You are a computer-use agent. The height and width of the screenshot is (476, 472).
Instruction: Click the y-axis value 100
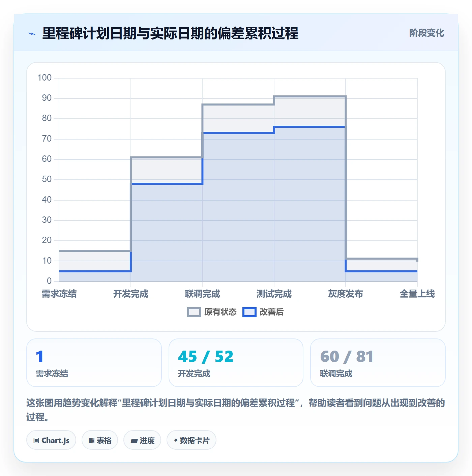(x=45, y=78)
